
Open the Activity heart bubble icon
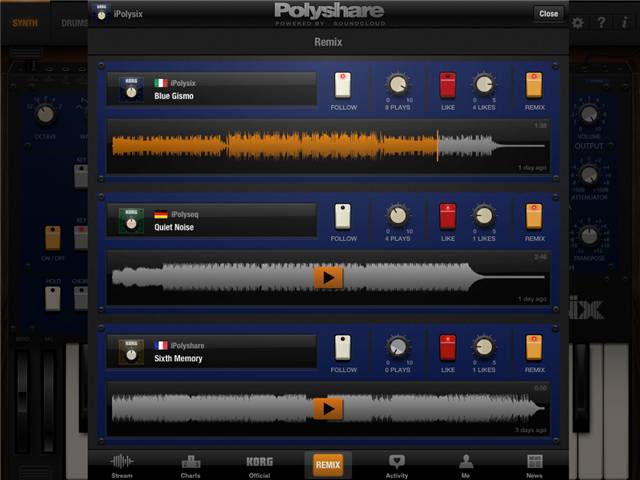(397, 462)
